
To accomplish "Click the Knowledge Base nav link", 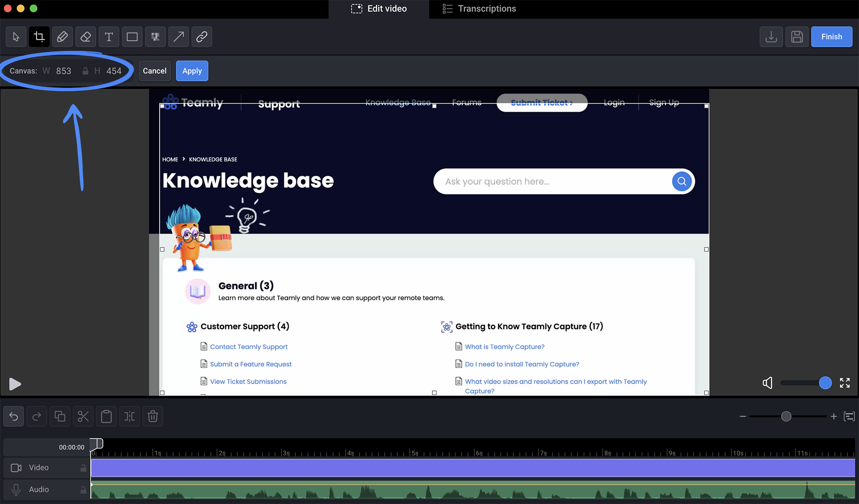I will click(398, 102).
